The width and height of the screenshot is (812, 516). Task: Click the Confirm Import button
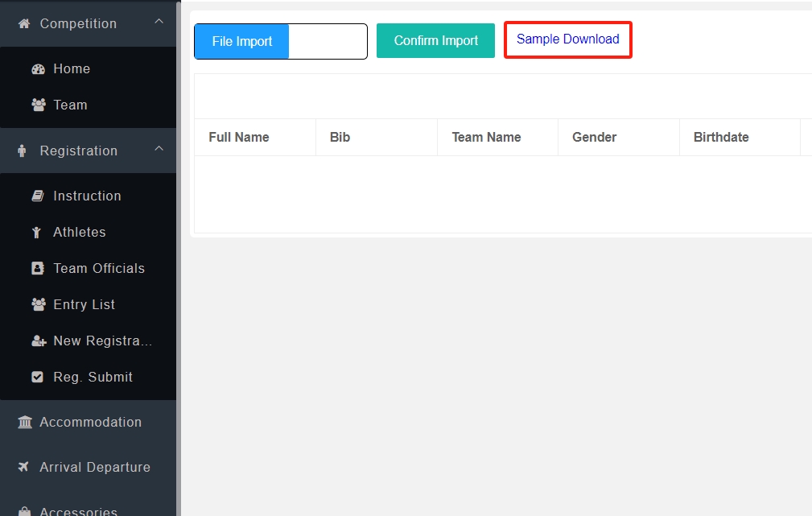435,40
